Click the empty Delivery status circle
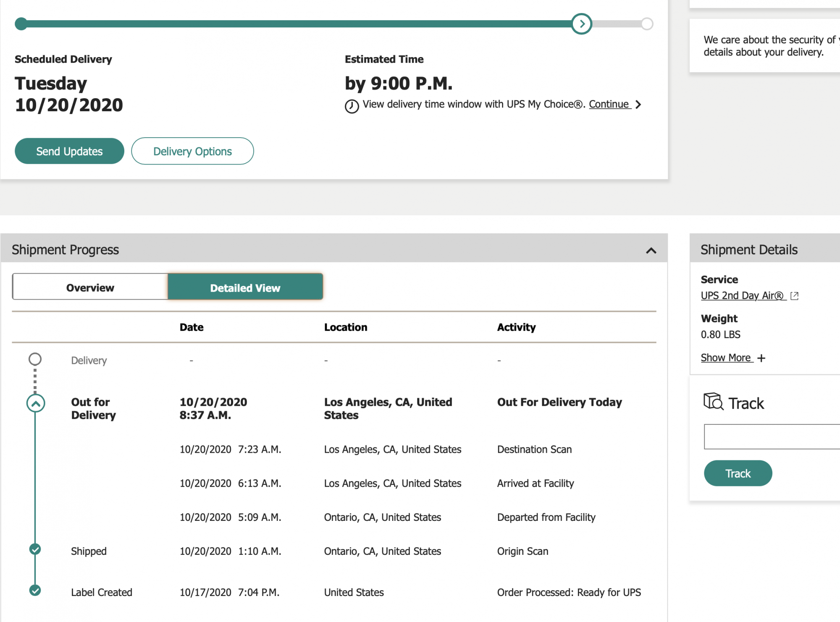 (x=35, y=359)
